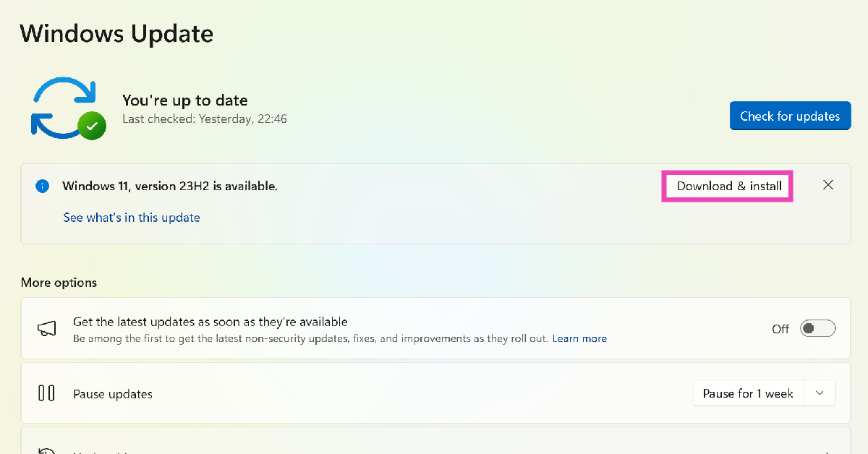868x454 pixels.
Task: Click the blue info icon beside version 23H2
Action: tap(42, 186)
